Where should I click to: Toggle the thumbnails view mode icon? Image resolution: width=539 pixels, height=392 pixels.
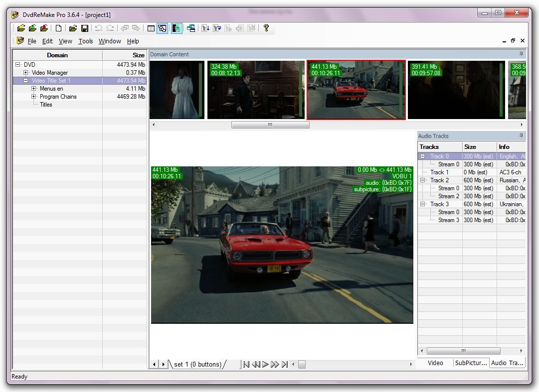(x=162, y=28)
